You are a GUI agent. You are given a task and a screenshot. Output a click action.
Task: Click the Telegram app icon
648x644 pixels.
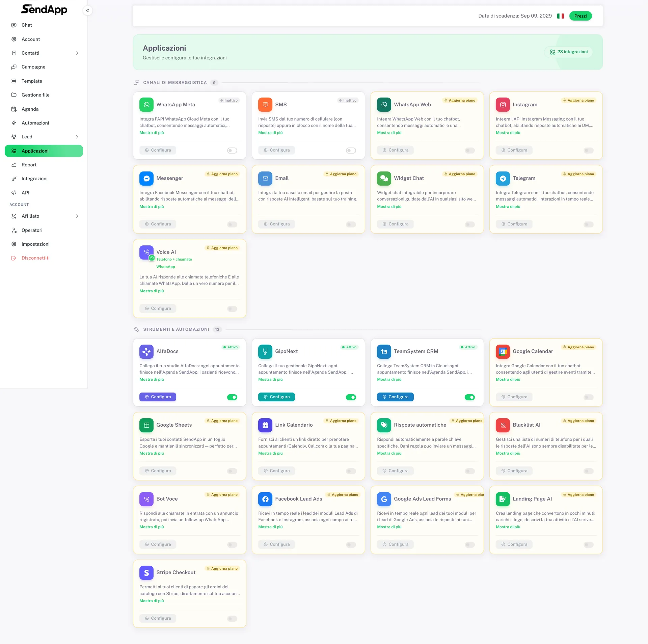[x=503, y=178]
